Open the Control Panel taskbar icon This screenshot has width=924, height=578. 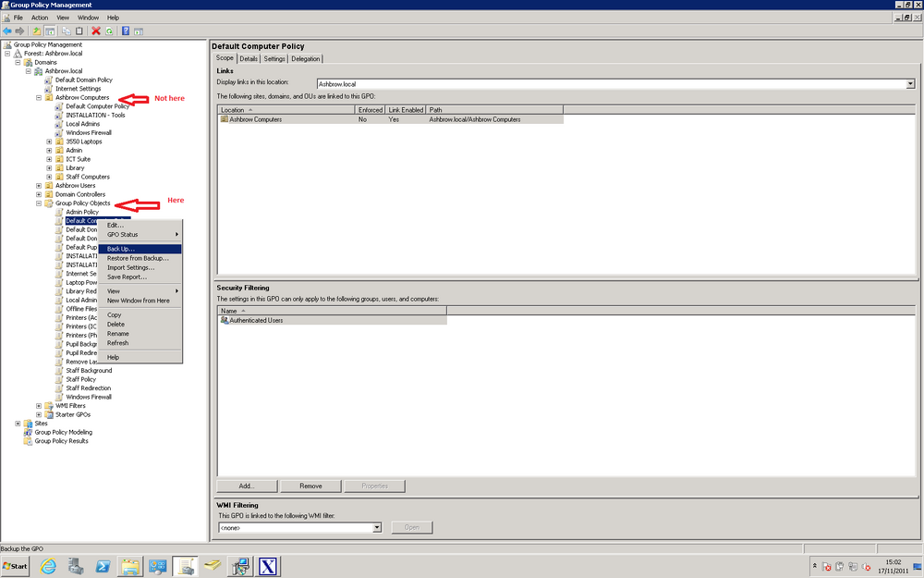click(x=157, y=567)
